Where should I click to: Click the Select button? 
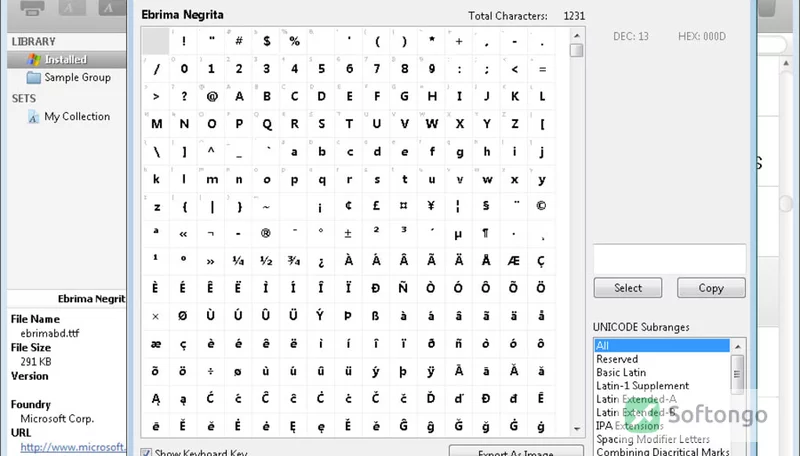tap(628, 288)
